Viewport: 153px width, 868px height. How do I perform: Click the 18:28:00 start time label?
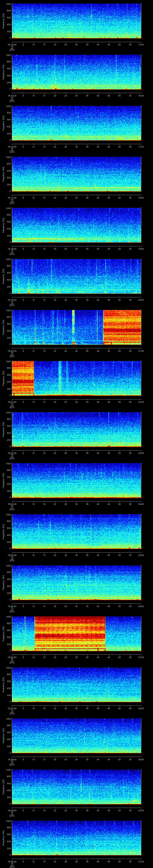point(12,760)
